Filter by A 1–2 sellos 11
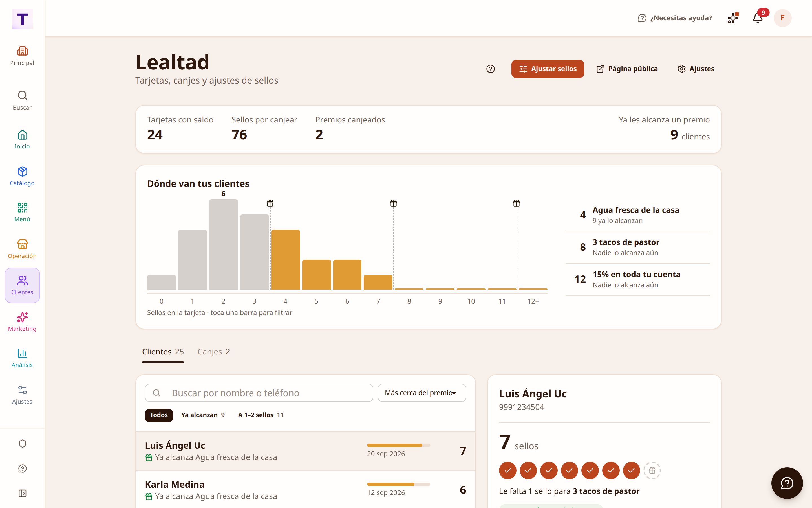Image resolution: width=812 pixels, height=508 pixels. click(261, 415)
